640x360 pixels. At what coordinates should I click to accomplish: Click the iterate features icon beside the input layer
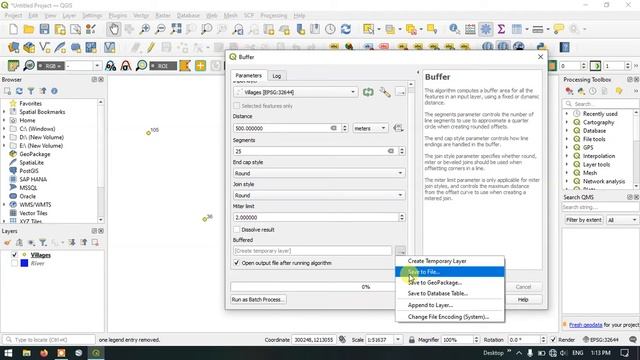[368, 92]
